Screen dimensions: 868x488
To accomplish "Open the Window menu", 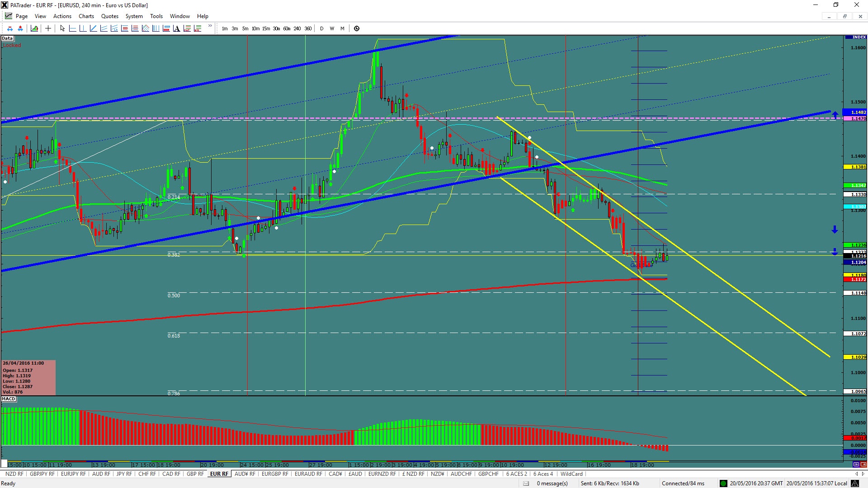I will (180, 16).
